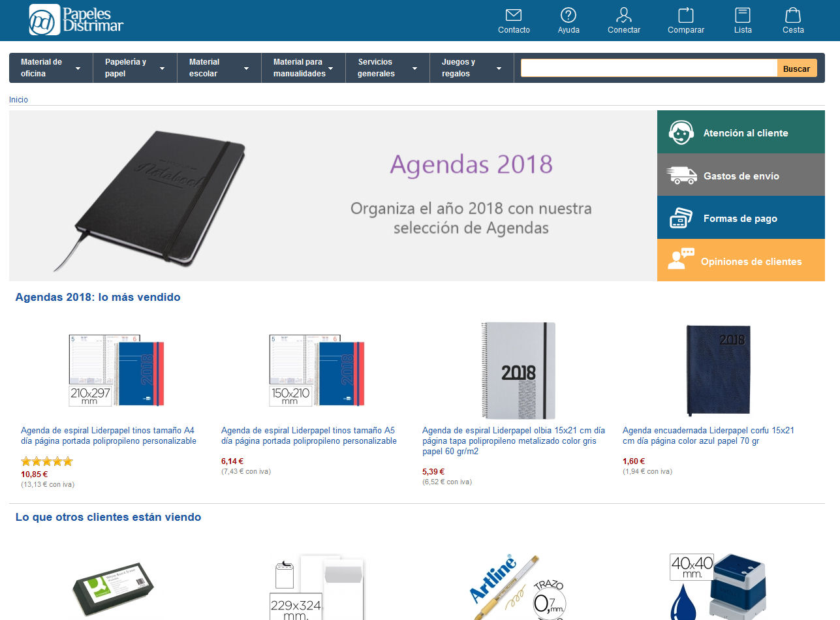Viewport: 840px width, 620px height.
Task: Open the Lista icon
Action: tap(743, 15)
